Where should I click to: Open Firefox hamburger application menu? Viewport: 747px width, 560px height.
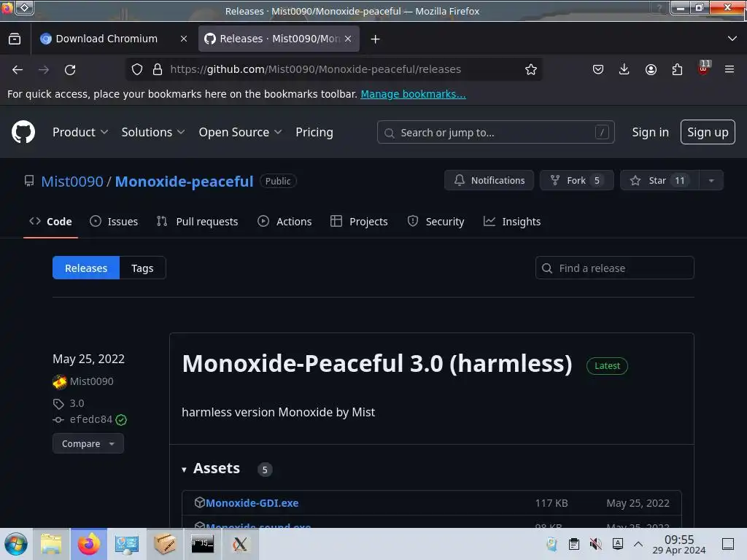pos(729,69)
